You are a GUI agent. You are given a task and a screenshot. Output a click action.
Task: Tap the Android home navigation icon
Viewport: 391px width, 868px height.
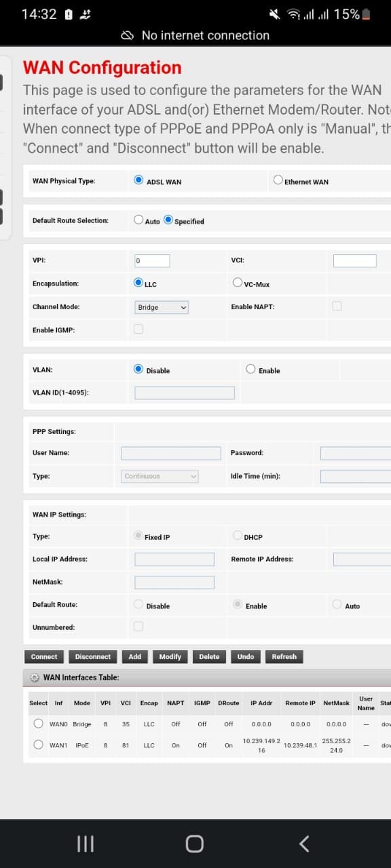[195, 844]
